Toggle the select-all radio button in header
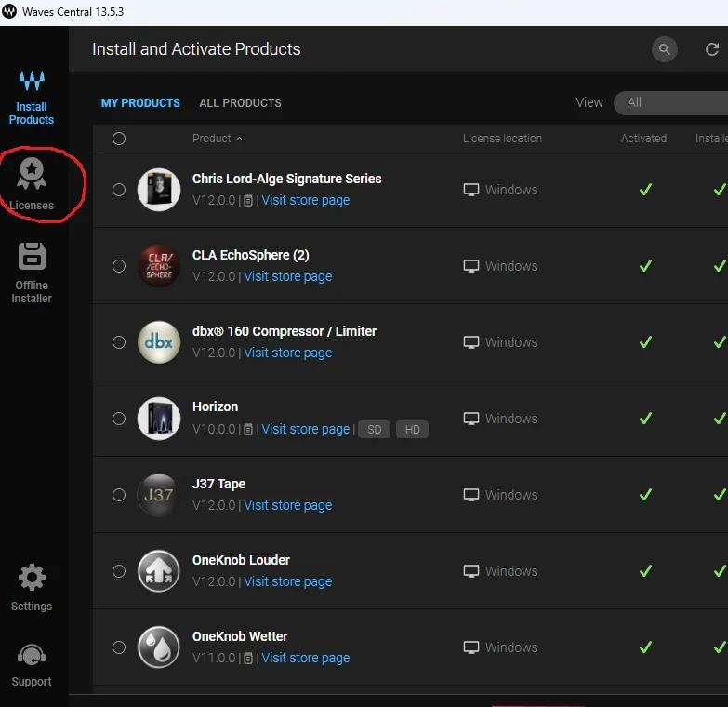Image resolution: width=728 pixels, height=707 pixels. tap(119, 139)
